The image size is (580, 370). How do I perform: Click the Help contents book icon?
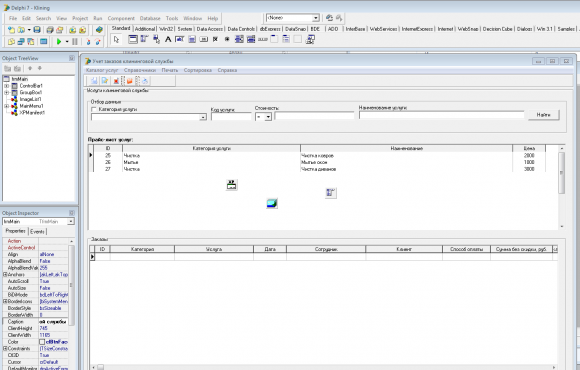(x=99, y=30)
